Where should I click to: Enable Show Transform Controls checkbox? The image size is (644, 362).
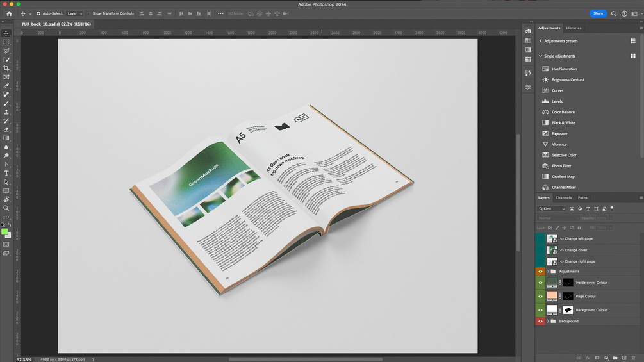(88, 13)
